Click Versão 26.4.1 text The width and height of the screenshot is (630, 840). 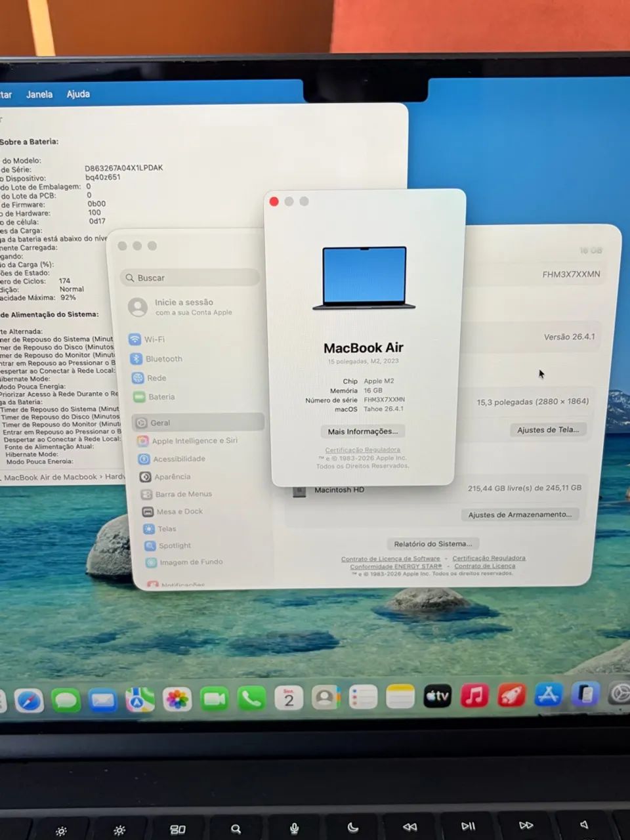(x=570, y=337)
